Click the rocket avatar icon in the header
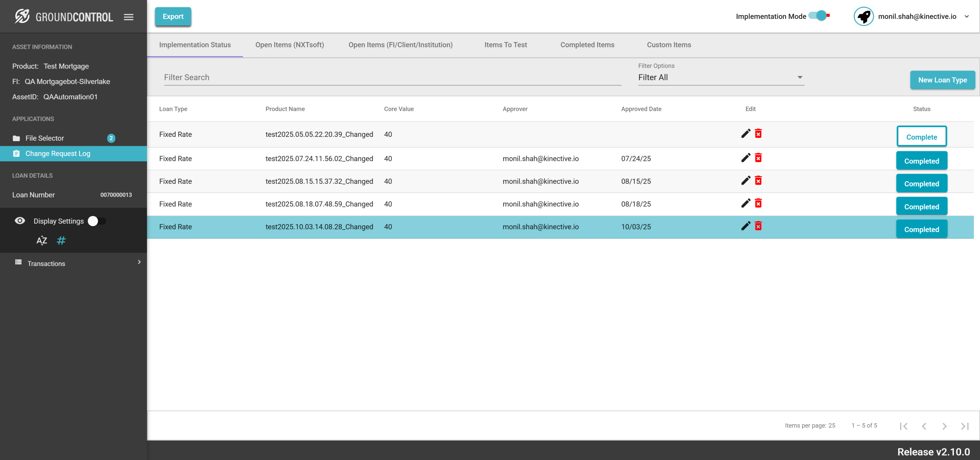 [x=863, y=16]
